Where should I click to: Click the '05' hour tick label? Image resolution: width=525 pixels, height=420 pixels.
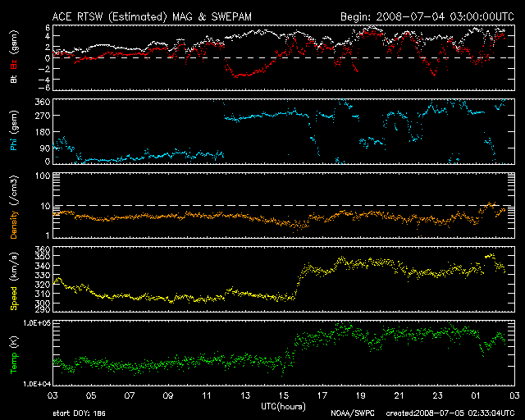(91, 396)
